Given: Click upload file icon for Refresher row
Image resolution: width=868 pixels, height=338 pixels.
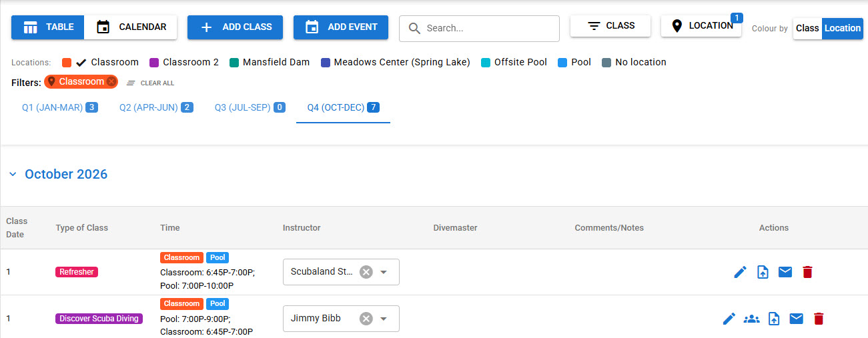Looking at the screenshot, I should click(763, 272).
